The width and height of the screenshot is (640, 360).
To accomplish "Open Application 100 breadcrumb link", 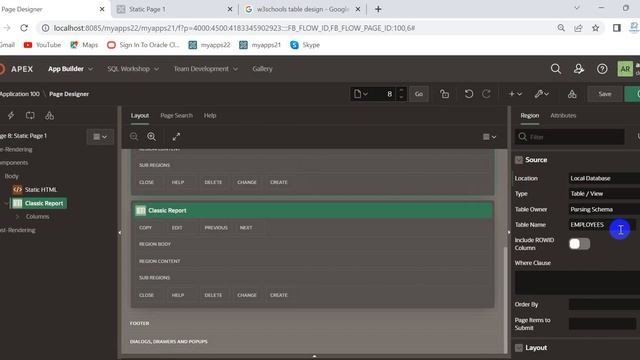I will coord(20,94).
